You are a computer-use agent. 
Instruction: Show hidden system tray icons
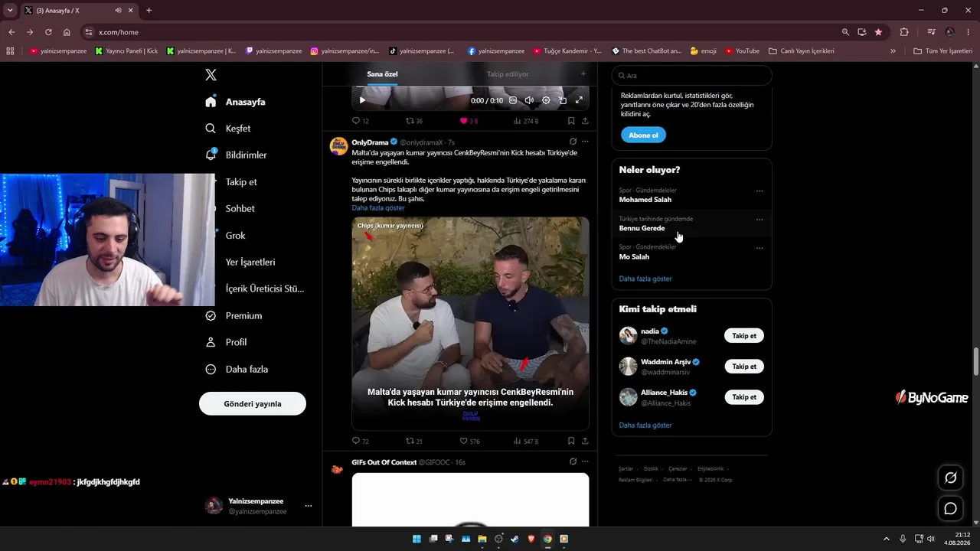(887, 539)
